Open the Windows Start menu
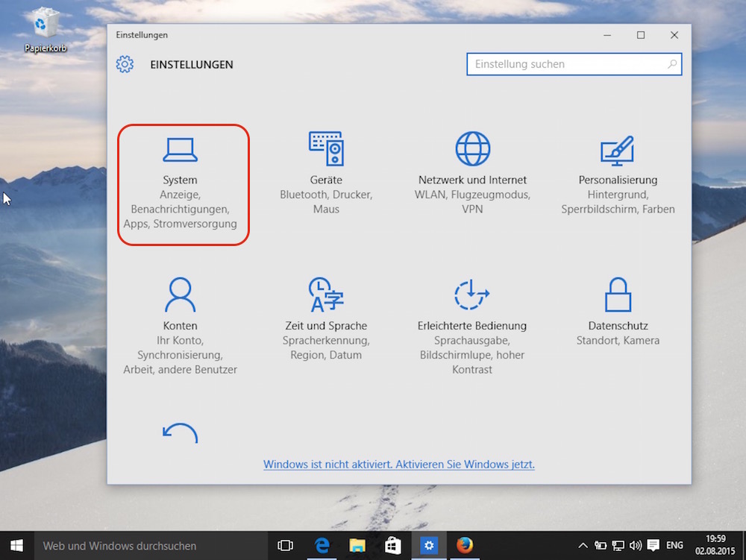 tap(16, 546)
